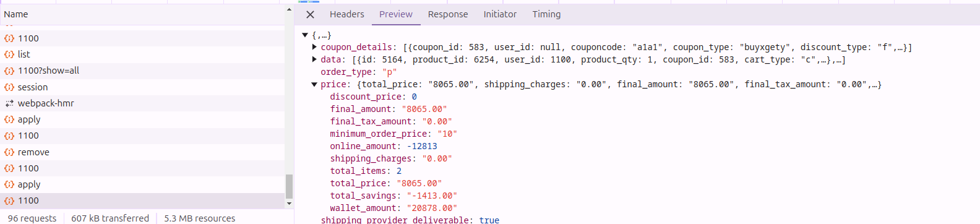Collapse the root JSON object
This screenshot has width=980, height=224.
(305, 35)
